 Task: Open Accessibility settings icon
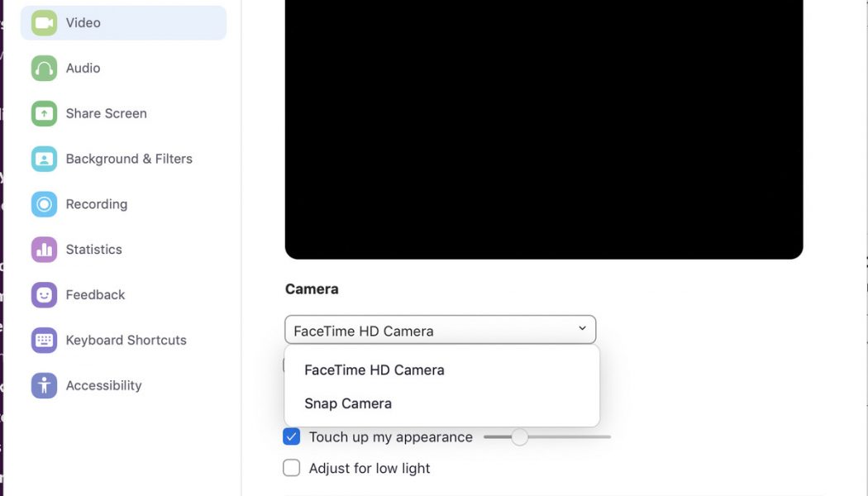44,385
